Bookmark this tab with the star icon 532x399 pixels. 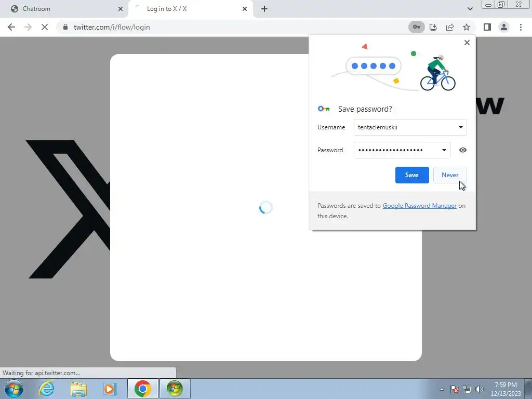click(467, 27)
